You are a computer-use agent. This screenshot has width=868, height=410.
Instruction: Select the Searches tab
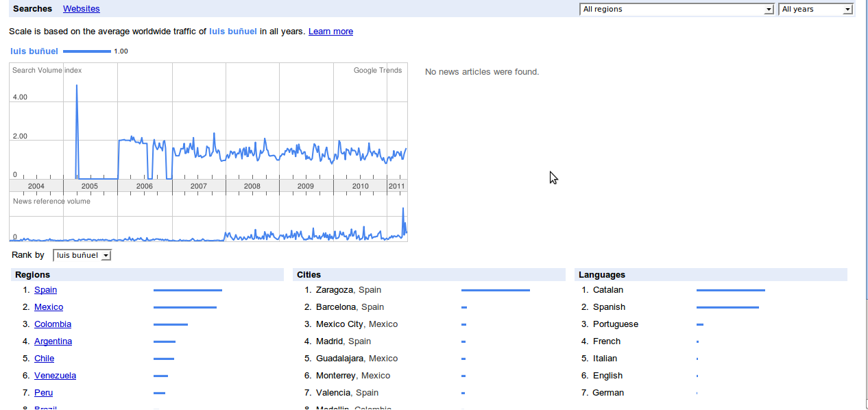(x=32, y=9)
